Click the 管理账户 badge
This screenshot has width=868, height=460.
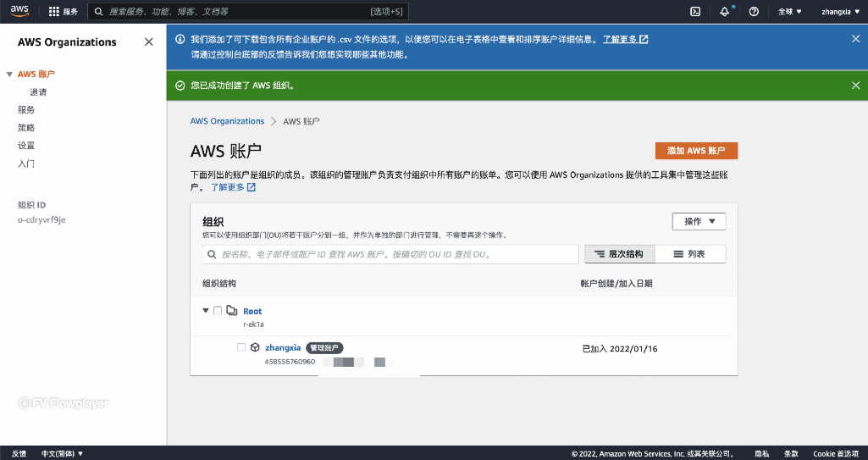(324, 347)
